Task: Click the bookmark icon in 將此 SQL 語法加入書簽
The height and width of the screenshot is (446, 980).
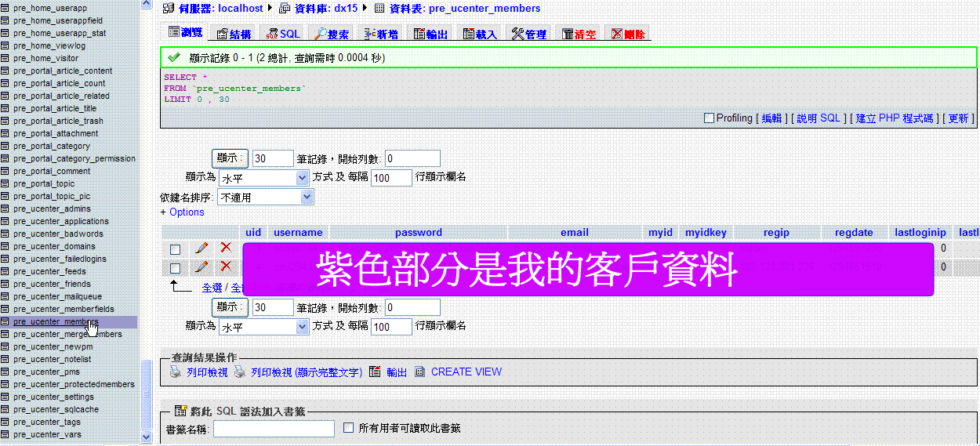Action: (180, 411)
